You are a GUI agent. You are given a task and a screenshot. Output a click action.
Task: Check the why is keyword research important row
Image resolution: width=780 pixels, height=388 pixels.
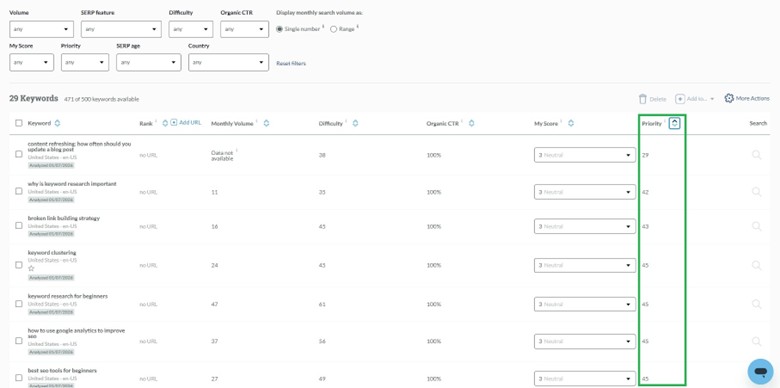click(x=19, y=191)
